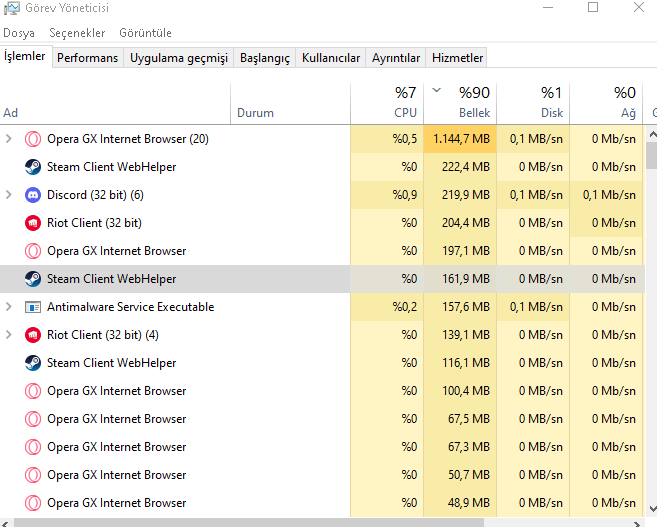The width and height of the screenshot is (657, 527).
Task: Expand the Antimalware Service Executable process
Action: click(x=9, y=307)
